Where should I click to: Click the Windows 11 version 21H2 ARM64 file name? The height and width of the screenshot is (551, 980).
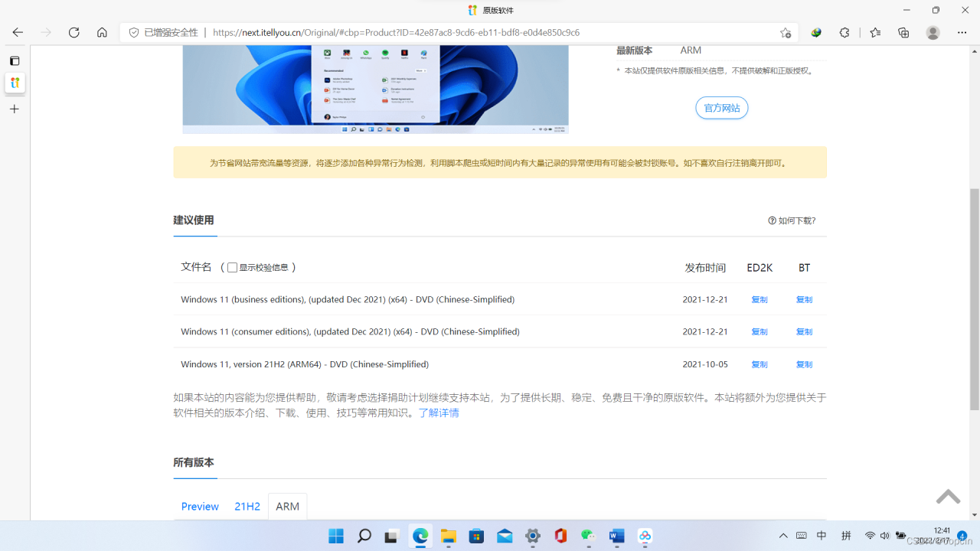(305, 364)
